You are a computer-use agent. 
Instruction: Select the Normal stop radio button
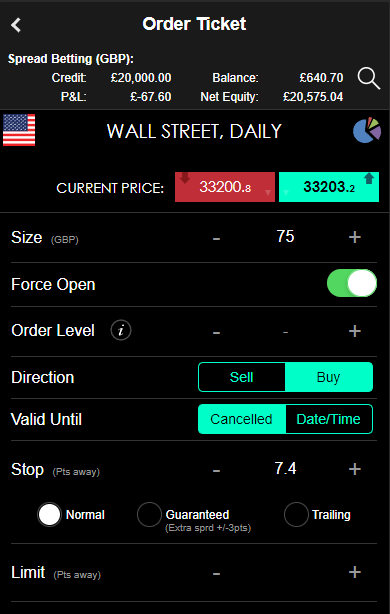tap(49, 515)
